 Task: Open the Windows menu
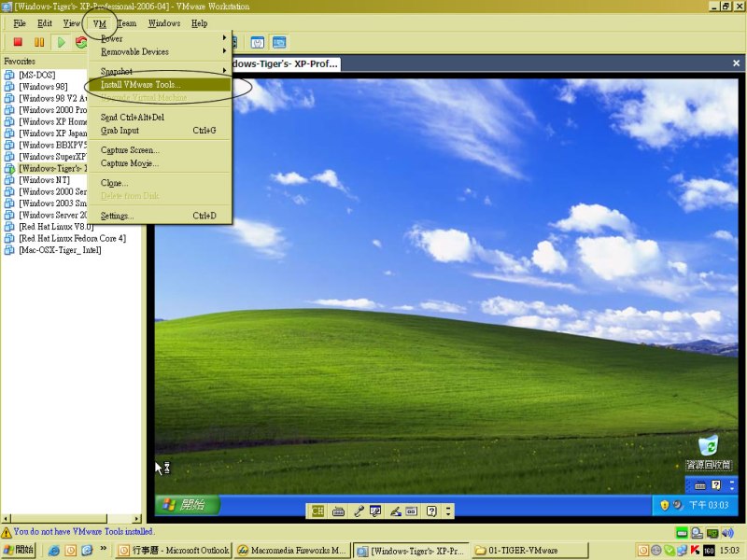[x=164, y=23]
